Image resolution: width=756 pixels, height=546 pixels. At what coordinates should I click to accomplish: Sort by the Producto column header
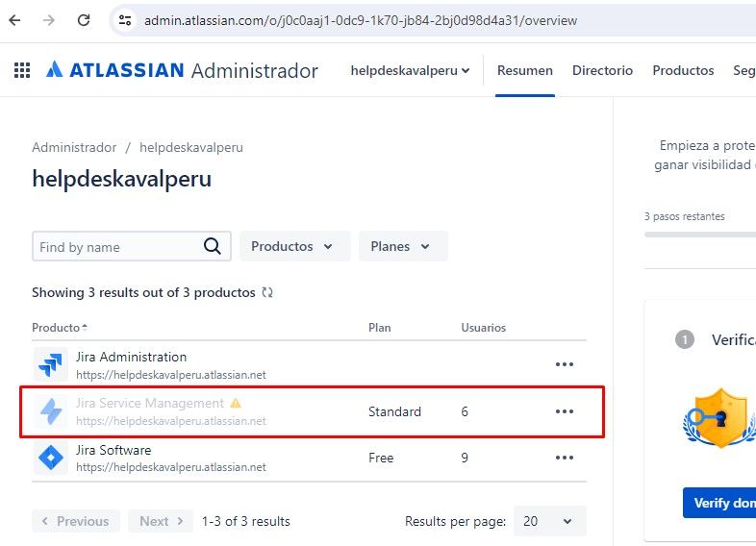[x=60, y=328]
